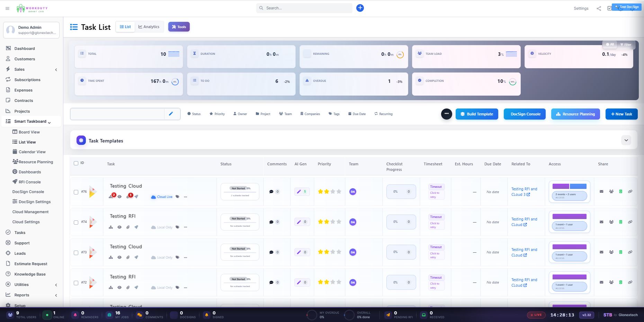Click the envelope share icon for task #76
Image resolution: width=644 pixels, height=322 pixels.
[601, 192]
